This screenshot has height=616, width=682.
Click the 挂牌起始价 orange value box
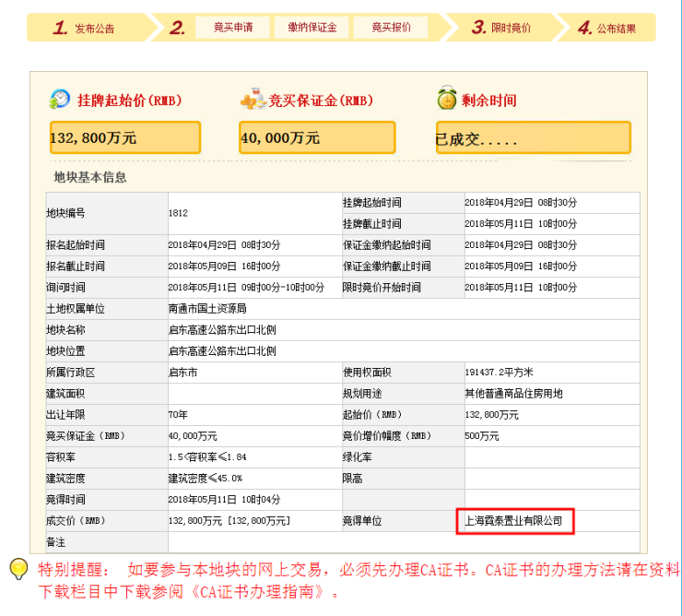(124, 137)
